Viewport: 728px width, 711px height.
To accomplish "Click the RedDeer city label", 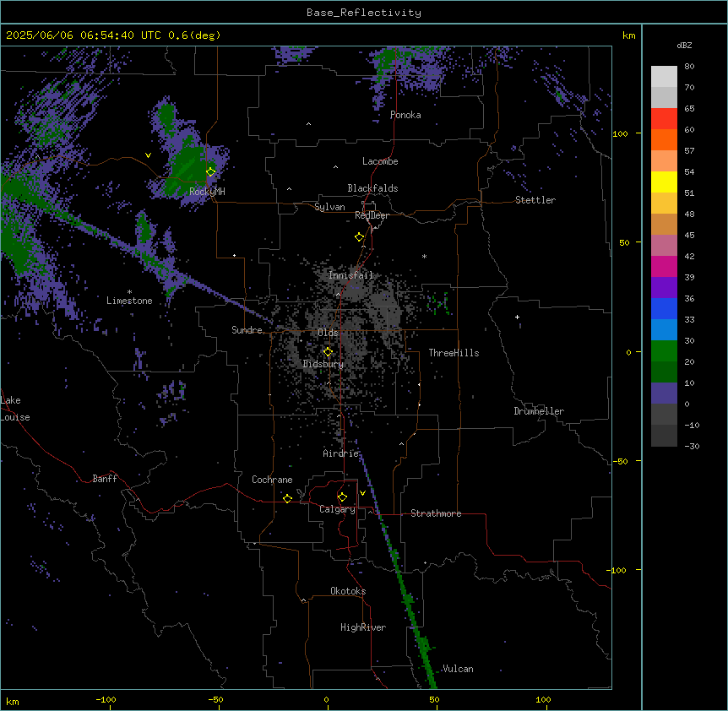I will 372,215.
